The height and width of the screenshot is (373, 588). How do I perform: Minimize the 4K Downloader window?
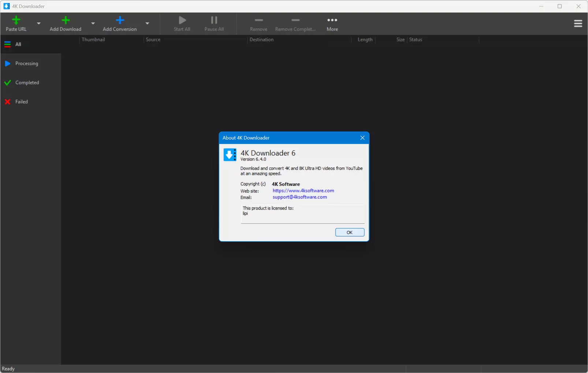point(541,6)
